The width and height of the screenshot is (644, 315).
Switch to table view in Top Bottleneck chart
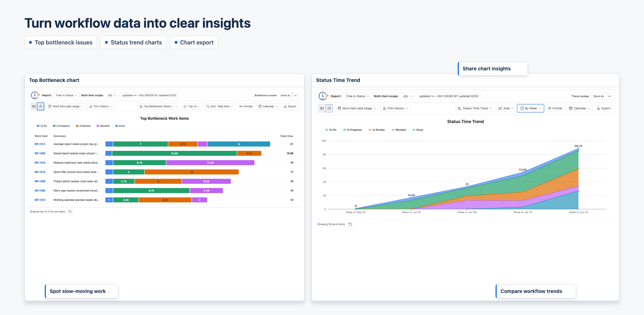point(34,106)
